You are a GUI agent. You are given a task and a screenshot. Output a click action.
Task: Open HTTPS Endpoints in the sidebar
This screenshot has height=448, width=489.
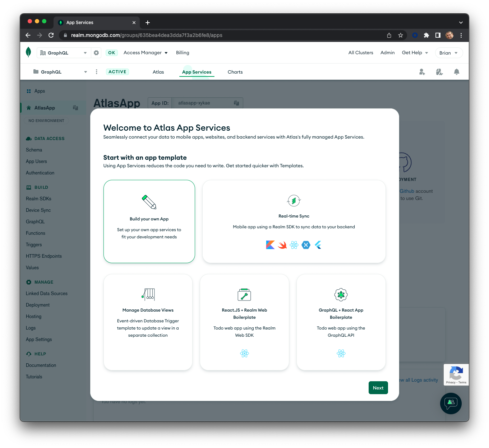(44, 256)
